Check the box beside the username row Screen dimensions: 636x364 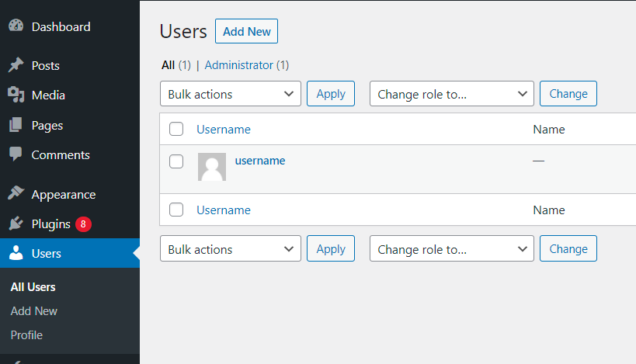pyautogui.click(x=176, y=161)
